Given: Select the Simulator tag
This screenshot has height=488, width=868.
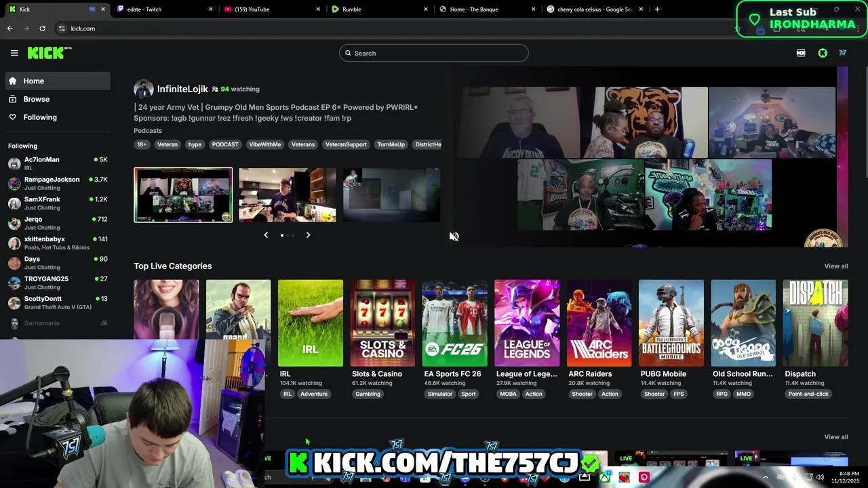Looking at the screenshot, I should click(x=440, y=394).
